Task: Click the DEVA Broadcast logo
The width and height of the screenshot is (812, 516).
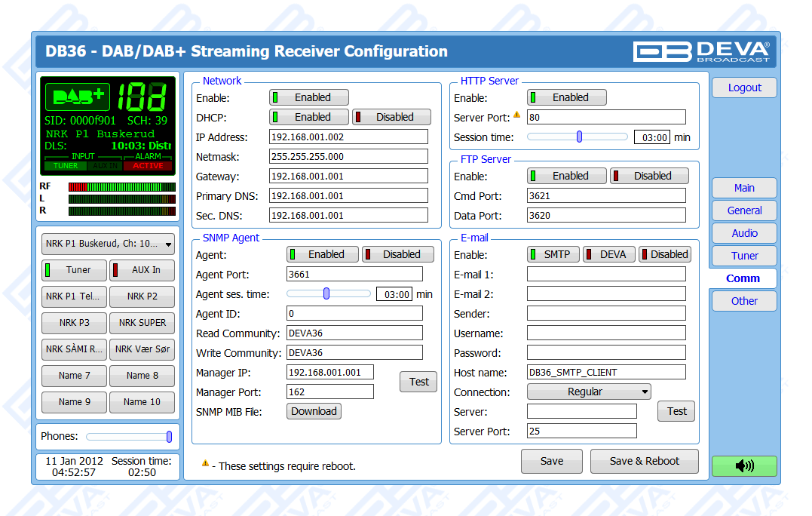Action: tap(700, 51)
